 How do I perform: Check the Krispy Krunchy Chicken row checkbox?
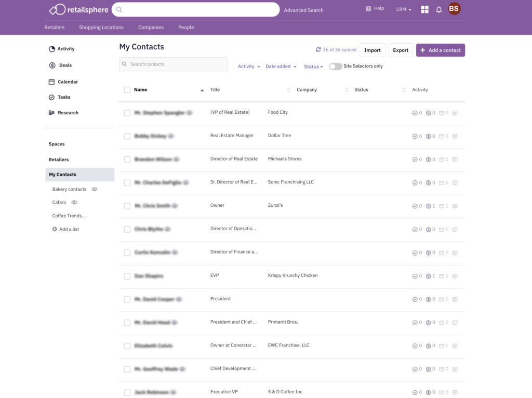pyautogui.click(x=127, y=276)
